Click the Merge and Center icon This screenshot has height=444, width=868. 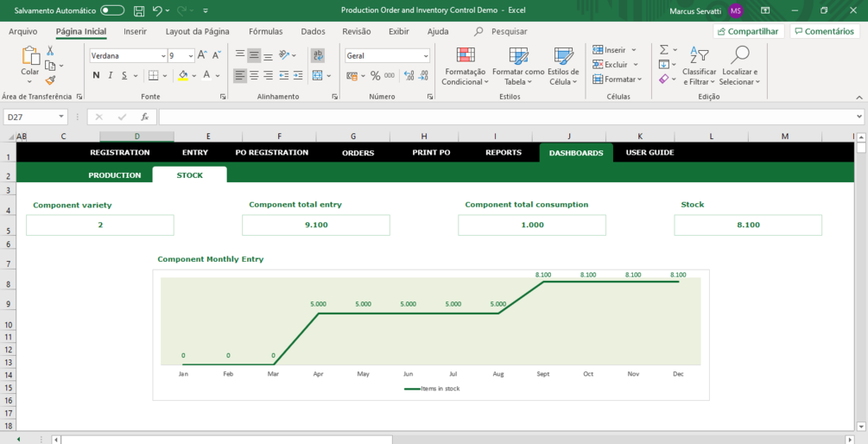pos(318,75)
